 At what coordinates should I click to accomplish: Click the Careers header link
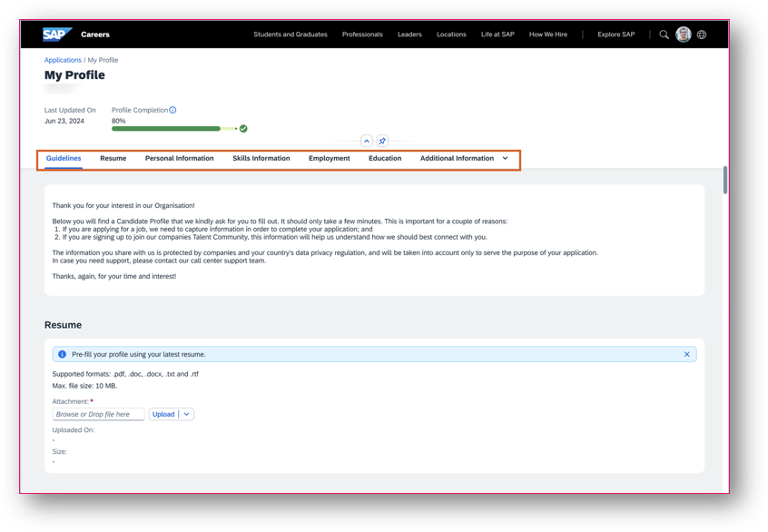pos(95,34)
